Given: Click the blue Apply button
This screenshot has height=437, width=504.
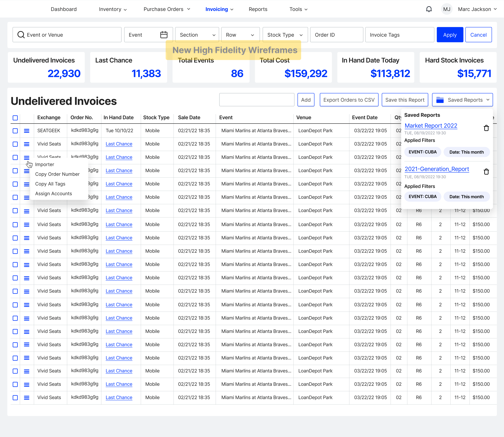Looking at the screenshot, I should coord(450,35).
